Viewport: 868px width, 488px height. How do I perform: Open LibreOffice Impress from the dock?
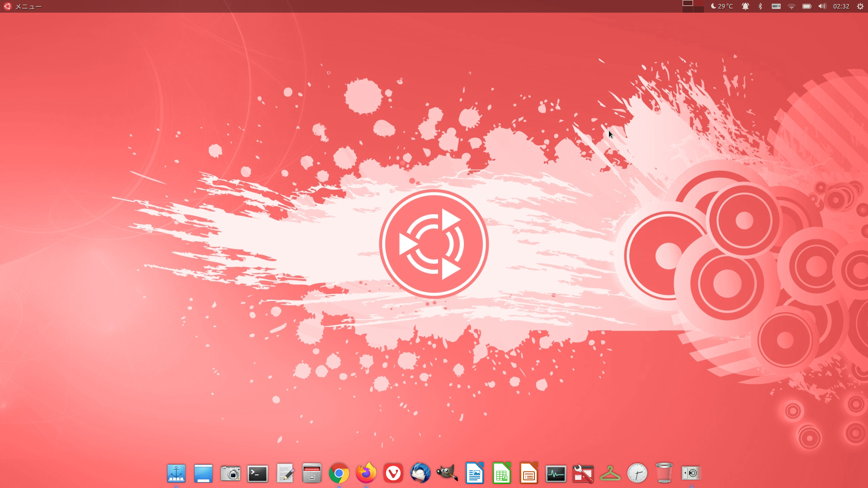pyautogui.click(x=529, y=474)
